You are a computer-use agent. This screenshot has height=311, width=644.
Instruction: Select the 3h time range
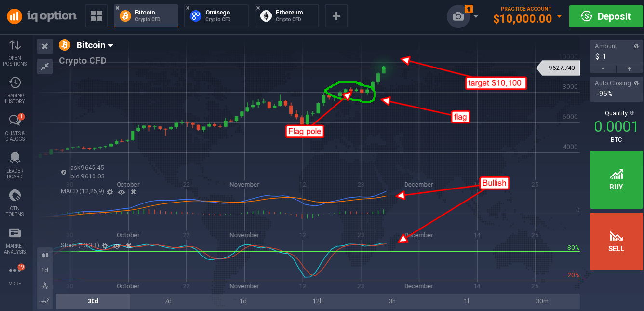[x=392, y=301]
